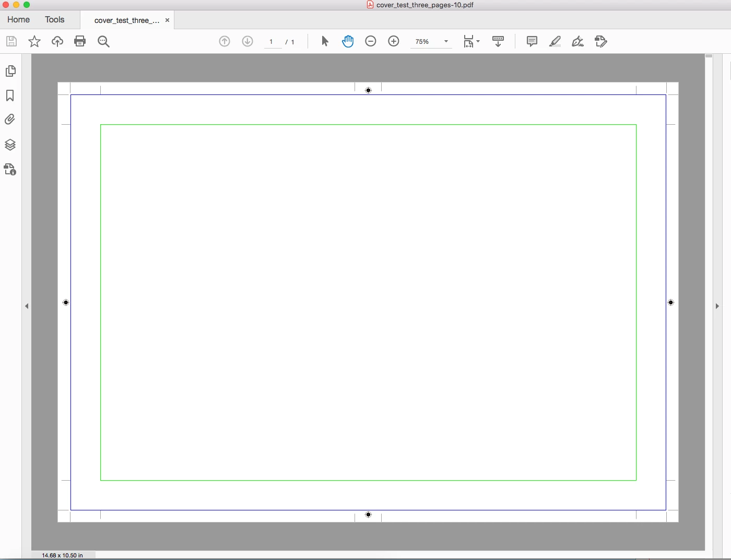Zoom out with minus circle icon
The height and width of the screenshot is (560, 731).
click(371, 41)
